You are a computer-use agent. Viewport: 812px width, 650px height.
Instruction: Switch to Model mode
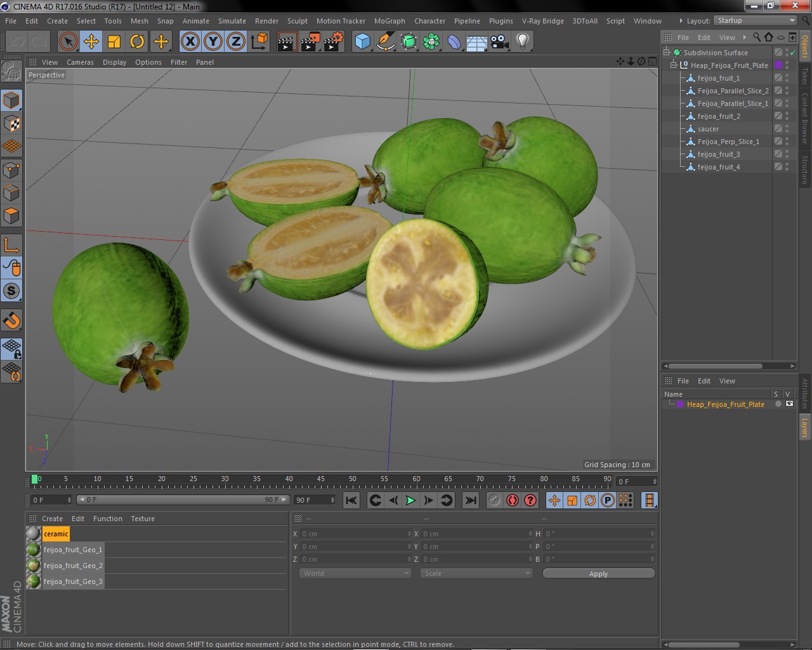point(11,100)
